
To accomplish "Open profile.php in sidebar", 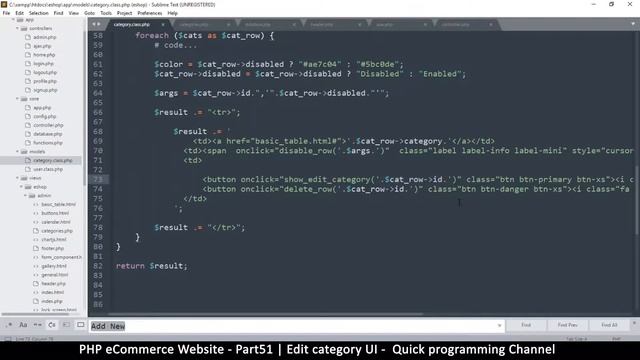I will (x=45, y=81).
